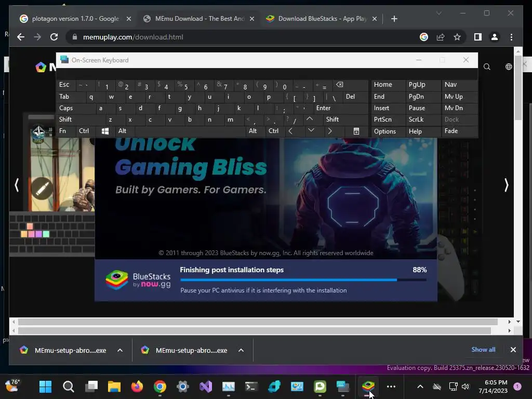Toggle the right Shift key on On-Screen Keyboard
The height and width of the screenshot is (399, 532).
coord(345,119)
